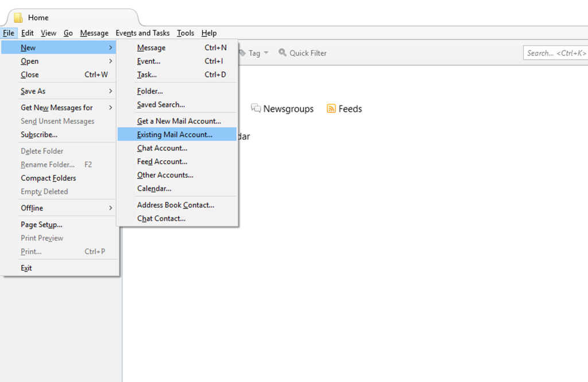This screenshot has height=382, width=588.
Task: Open the File menu
Action: coord(9,33)
